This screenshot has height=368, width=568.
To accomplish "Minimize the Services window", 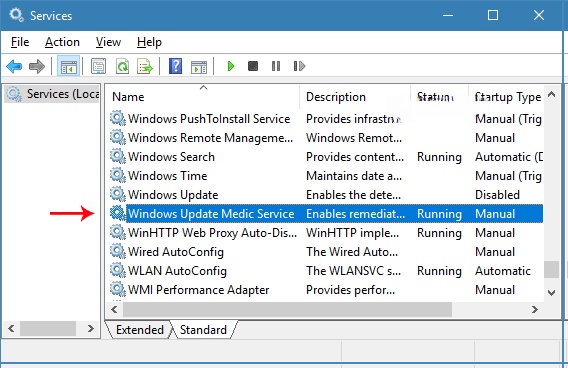I will pos(448,15).
